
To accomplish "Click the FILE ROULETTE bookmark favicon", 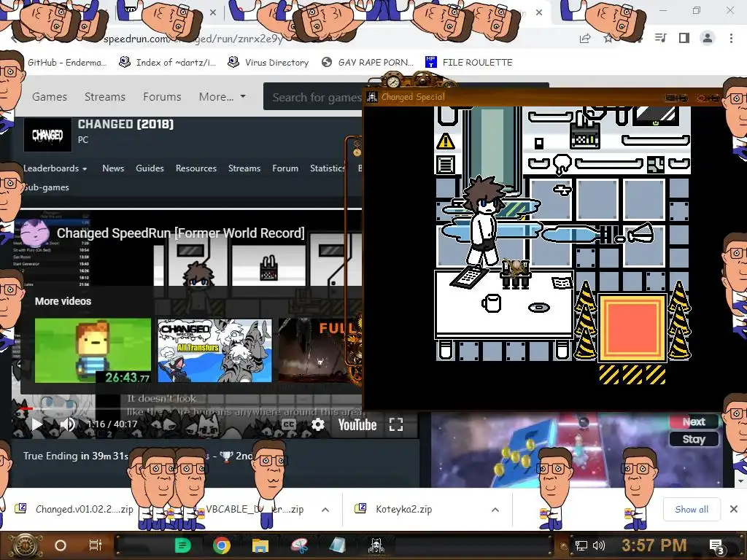I will [x=431, y=62].
